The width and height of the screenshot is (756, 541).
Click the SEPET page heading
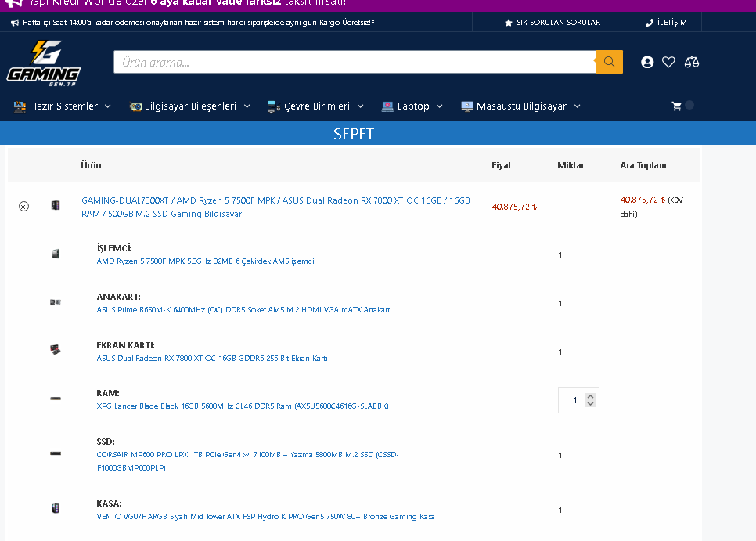(354, 134)
